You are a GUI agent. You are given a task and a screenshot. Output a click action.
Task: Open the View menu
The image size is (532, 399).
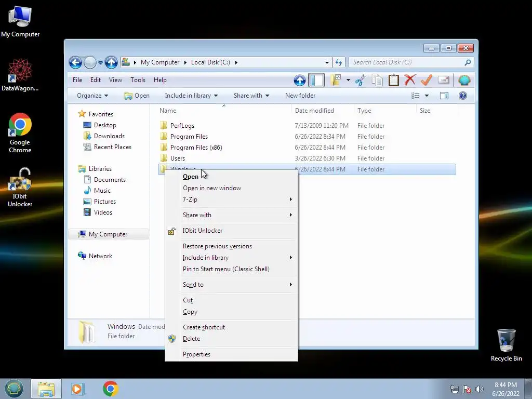tap(115, 80)
